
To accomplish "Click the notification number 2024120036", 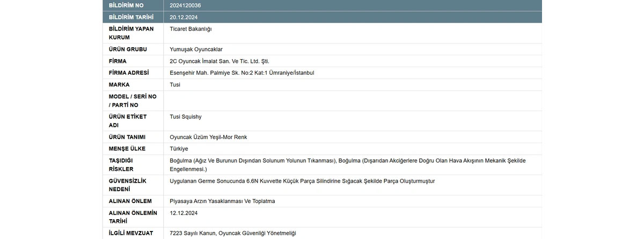I will pyautogui.click(x=186, y=5).
